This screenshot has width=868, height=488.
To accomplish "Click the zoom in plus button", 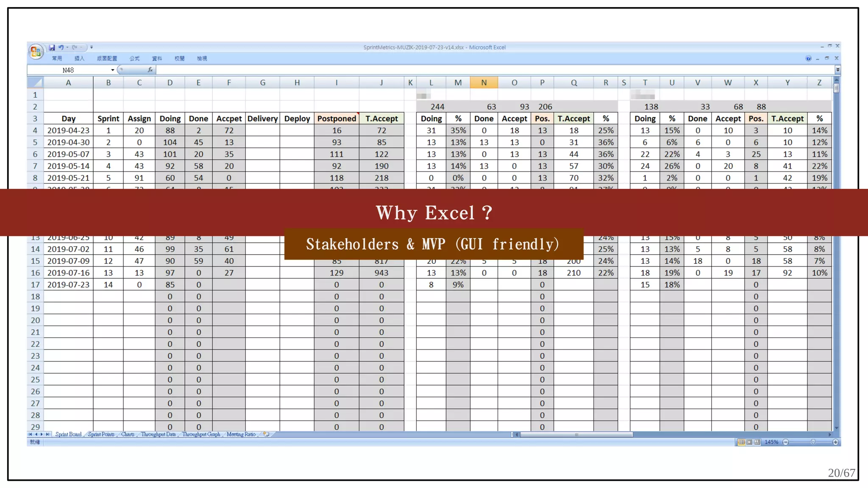I will (835, 442).
